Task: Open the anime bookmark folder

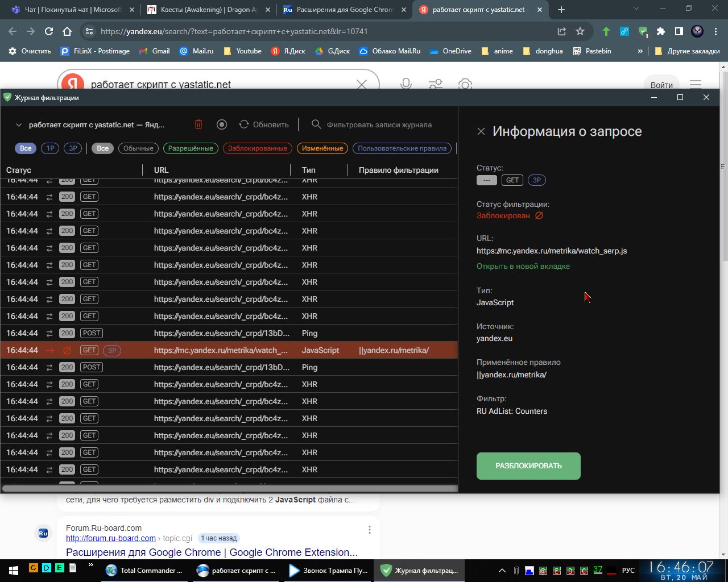Action: pyautogui.click(x=497, y=51)
